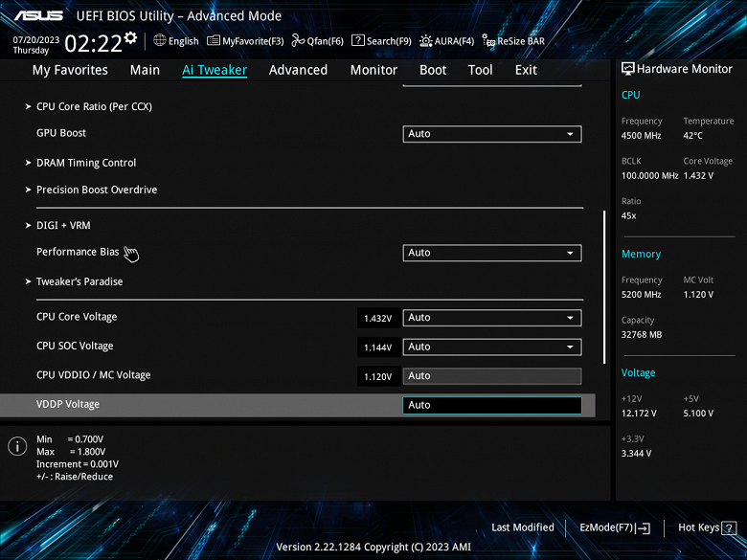Open the Exit tab

(x=526, y=70)
